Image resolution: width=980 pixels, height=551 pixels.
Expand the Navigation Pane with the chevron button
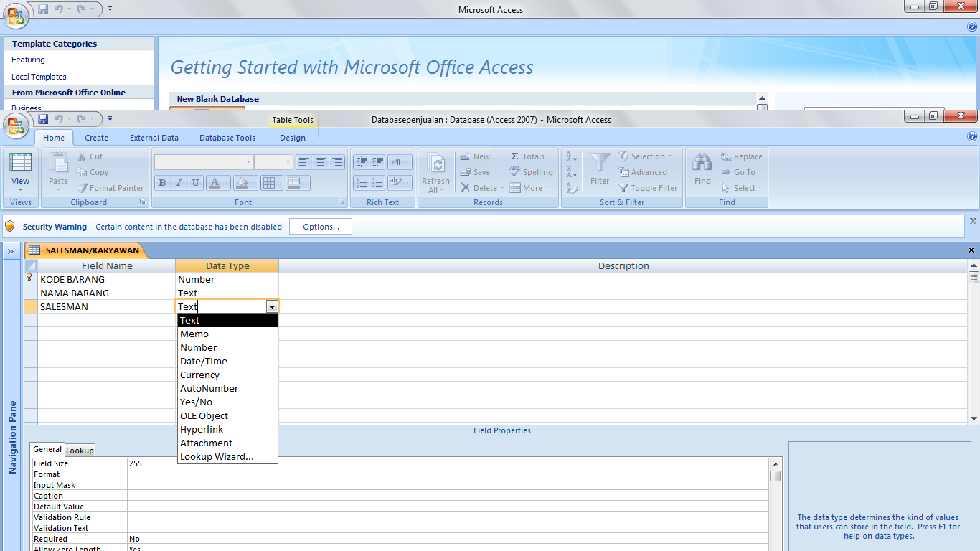[11, 252]
